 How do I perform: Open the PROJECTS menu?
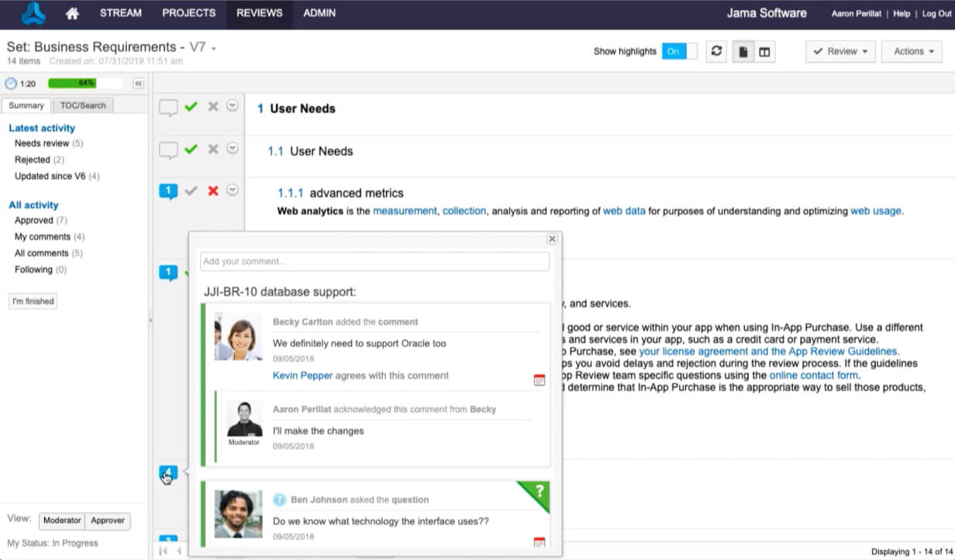188,13
